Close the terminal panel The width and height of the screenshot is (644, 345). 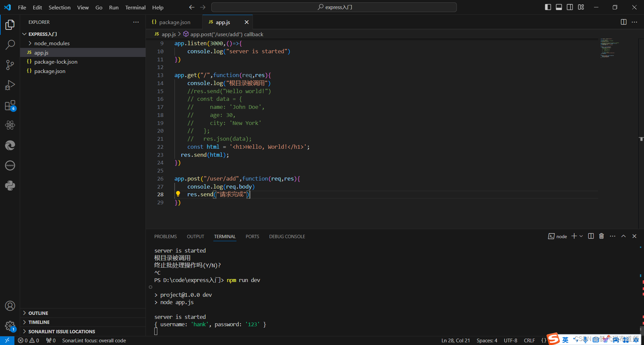tap(634, 236)
